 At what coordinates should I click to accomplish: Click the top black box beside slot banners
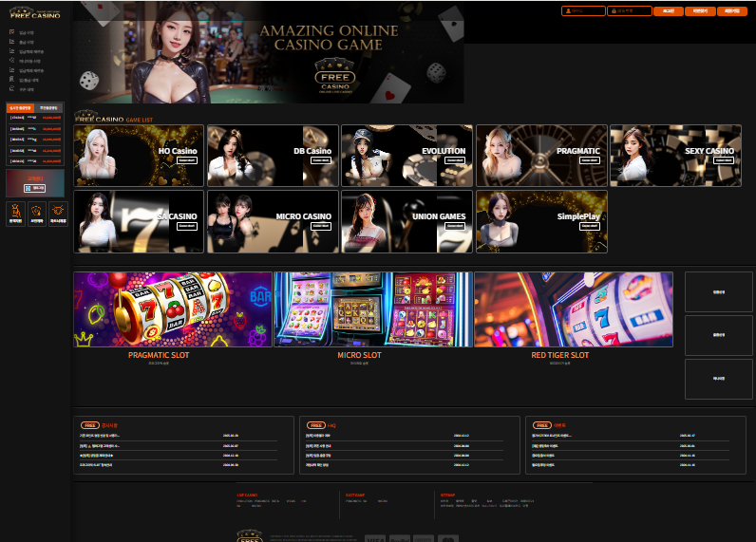[718, 292]
